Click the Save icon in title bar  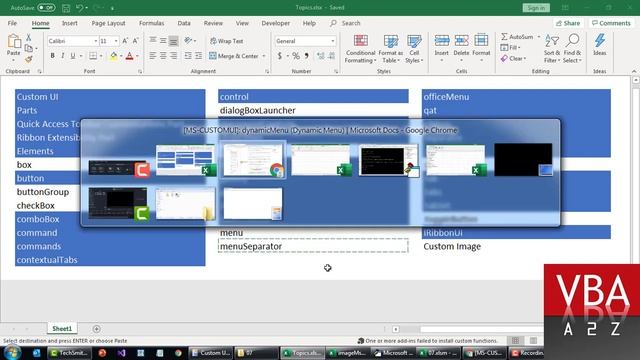[x=66, y=8]
